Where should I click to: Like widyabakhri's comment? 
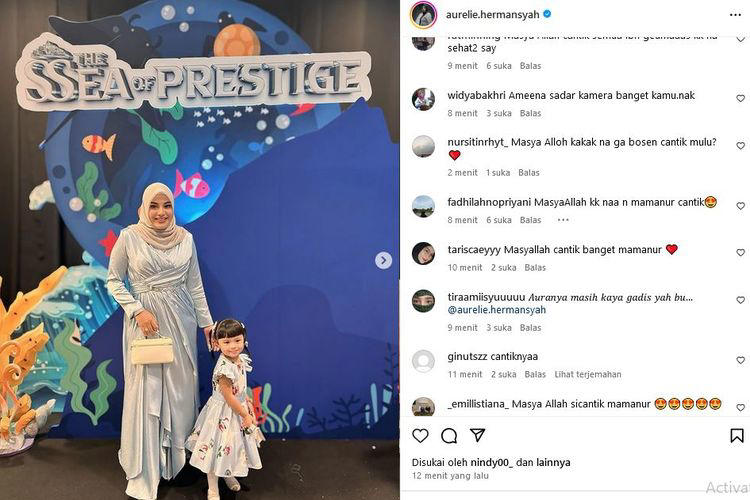(x=740, y=99)
